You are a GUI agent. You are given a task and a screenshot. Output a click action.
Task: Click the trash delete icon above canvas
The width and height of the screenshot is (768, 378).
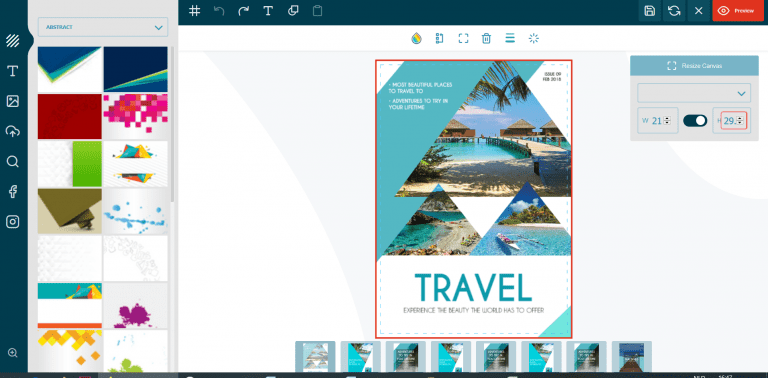[486, 38]
